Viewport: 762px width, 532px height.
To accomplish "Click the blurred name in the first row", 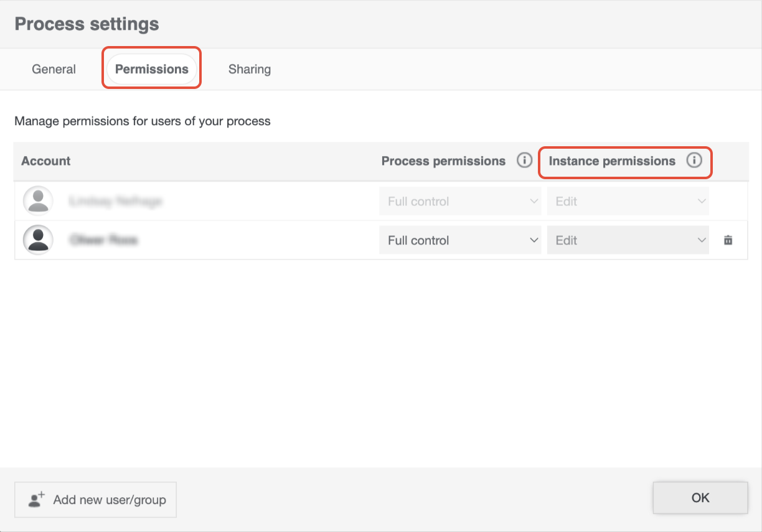I will pos(116,202).
